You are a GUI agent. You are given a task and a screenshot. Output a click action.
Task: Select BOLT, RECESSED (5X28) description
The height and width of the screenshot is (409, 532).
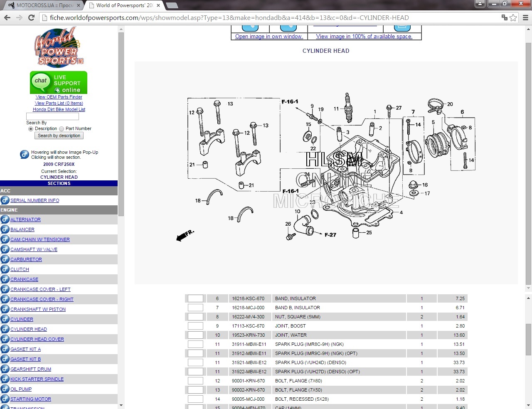coord(302,399)
